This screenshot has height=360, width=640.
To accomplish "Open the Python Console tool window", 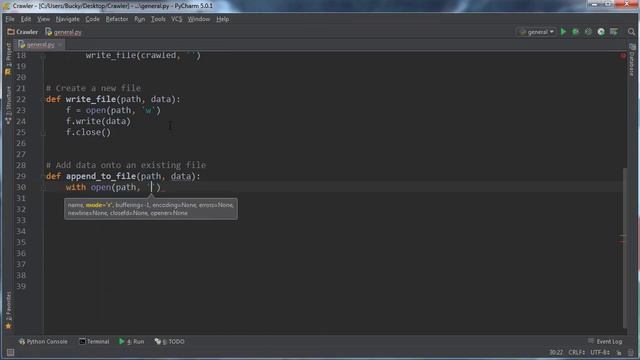I will (43, 342).
